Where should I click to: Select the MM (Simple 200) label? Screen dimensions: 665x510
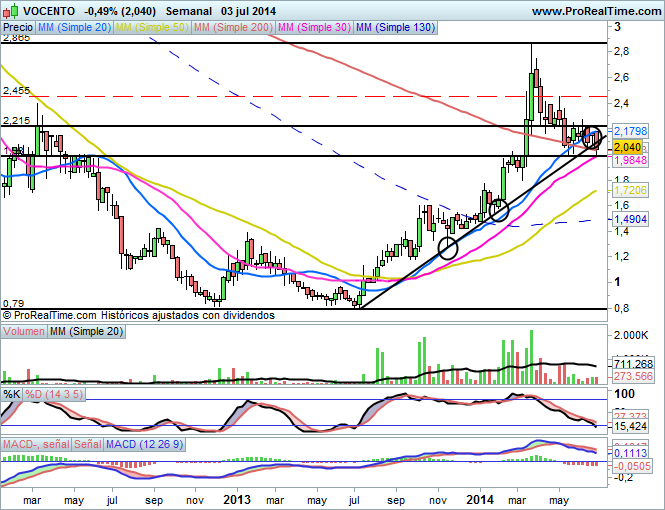coord(231,29)
